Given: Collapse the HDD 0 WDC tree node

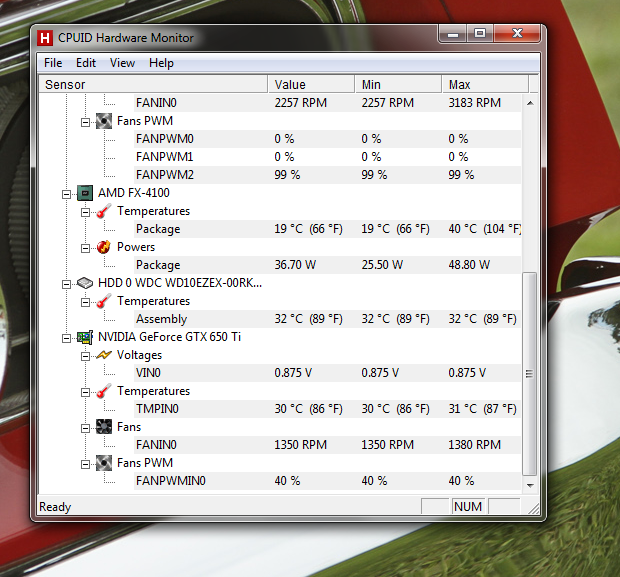Looking at the screenshot, I should (67, 283).
